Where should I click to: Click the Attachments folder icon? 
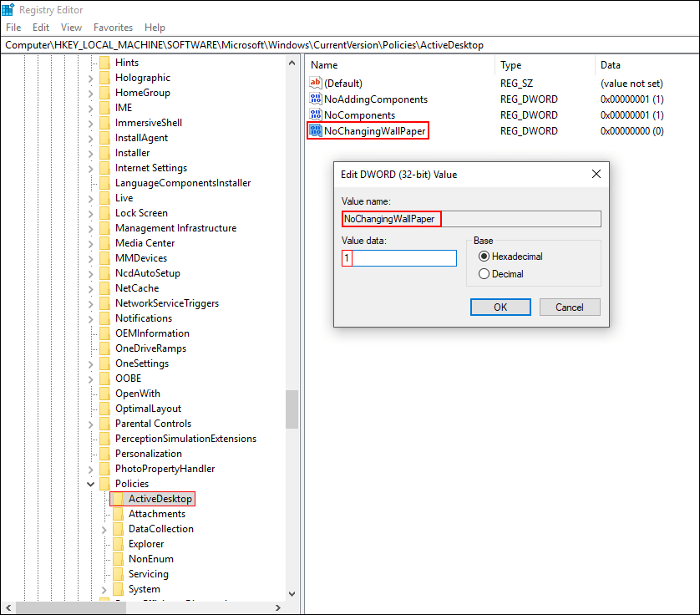point(118,514)
